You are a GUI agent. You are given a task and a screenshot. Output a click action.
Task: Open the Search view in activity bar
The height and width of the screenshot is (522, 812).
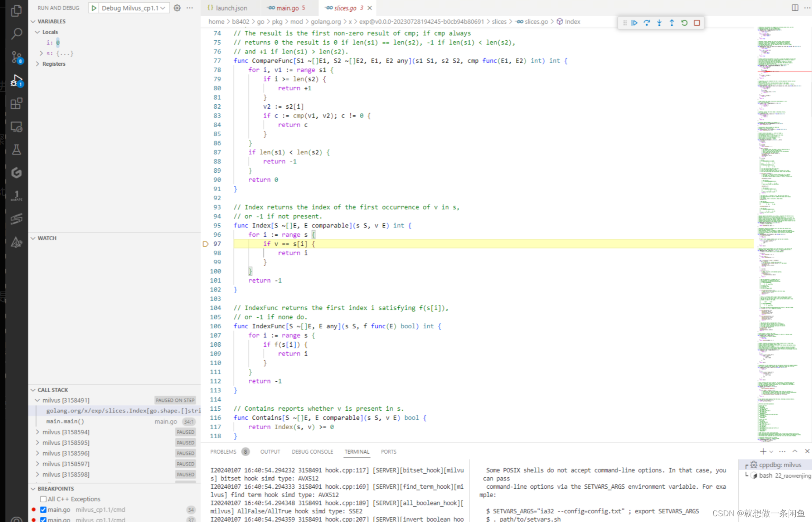pos(16,34)
